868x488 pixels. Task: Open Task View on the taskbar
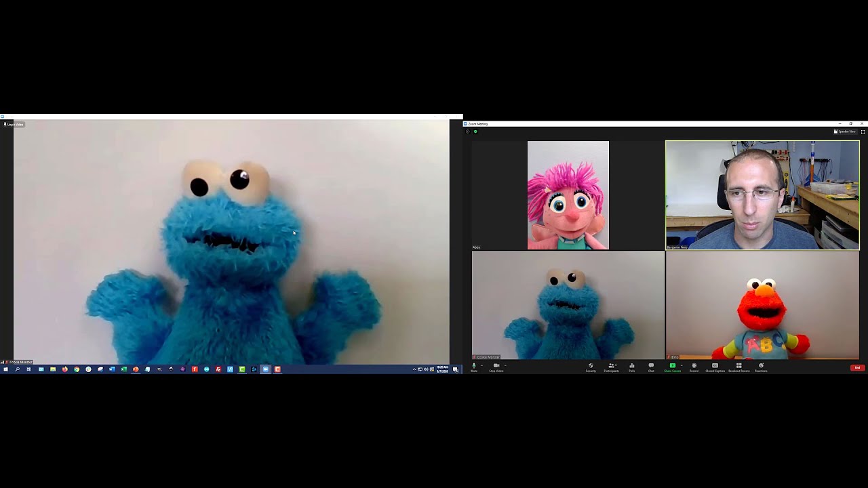28,369
